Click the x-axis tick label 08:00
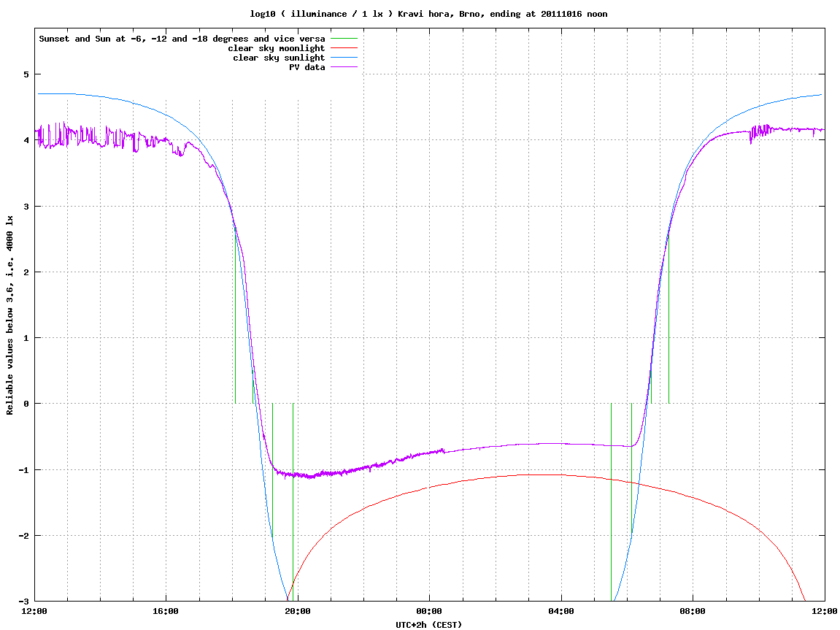 (693, 611)
